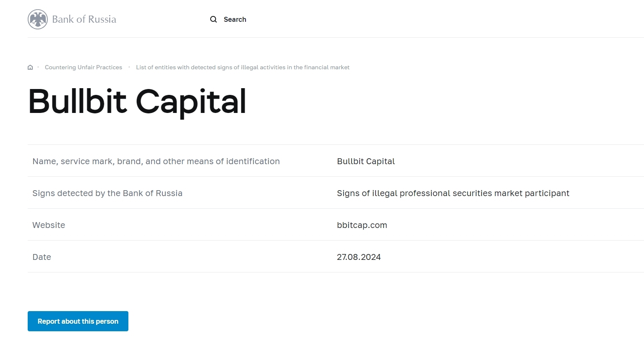Open Countering Unfair Practices breadcrumb
This screenshot has width=644, height=351.
click(x=83, y=67)
